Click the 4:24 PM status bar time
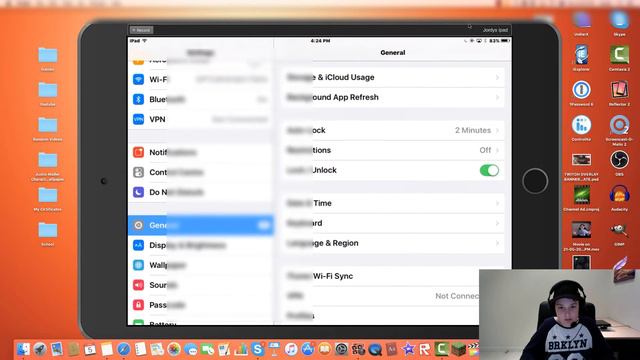This screenshot has width=640, height=360. pos(320,41)
